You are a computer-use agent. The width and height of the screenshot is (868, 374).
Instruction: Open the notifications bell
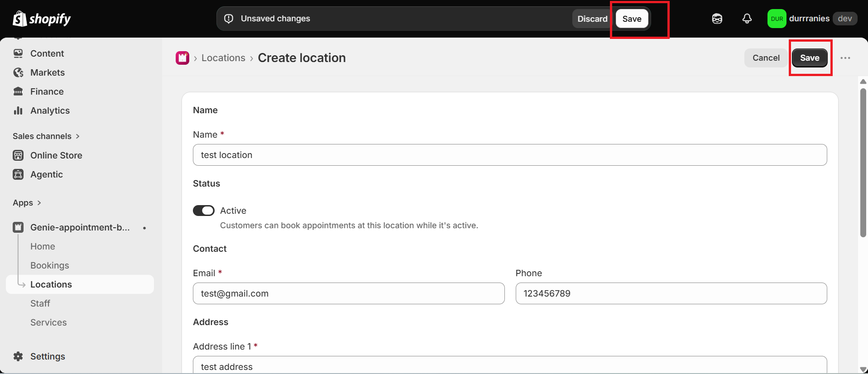[747, 19]
